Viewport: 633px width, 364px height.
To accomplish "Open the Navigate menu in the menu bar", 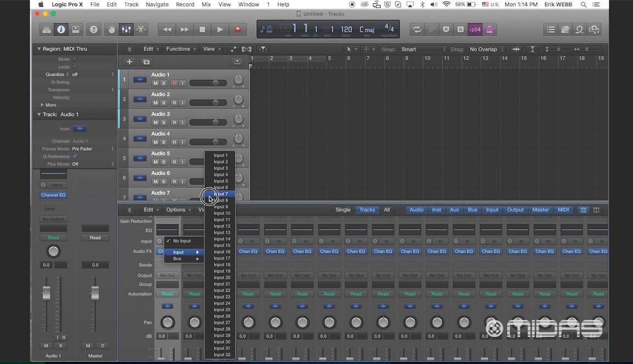I will click(x=157, y=4).
